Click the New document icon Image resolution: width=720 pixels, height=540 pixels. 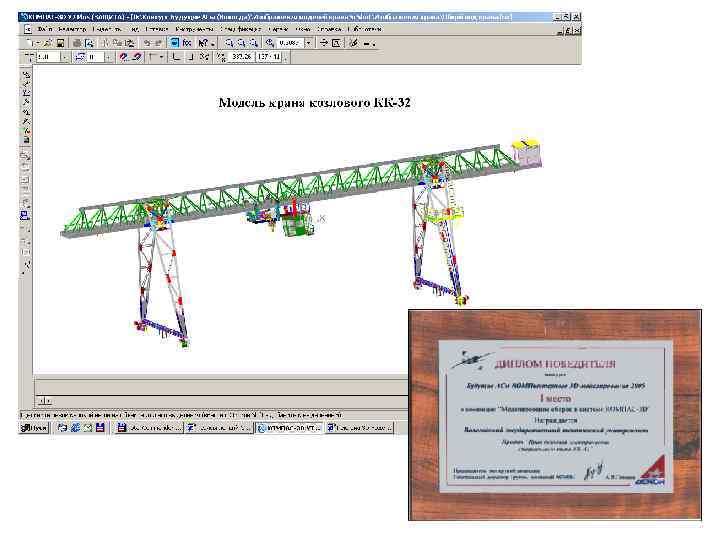click(29, 43)
